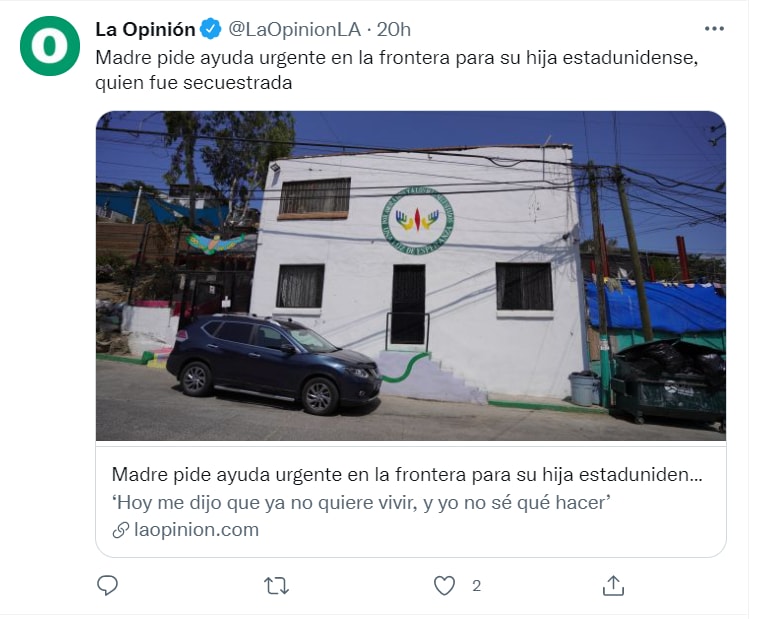Open La Opinión green profile avatar
Image resolution: width=757 pixels, height=619 pixels.
(x=50, y=46)
